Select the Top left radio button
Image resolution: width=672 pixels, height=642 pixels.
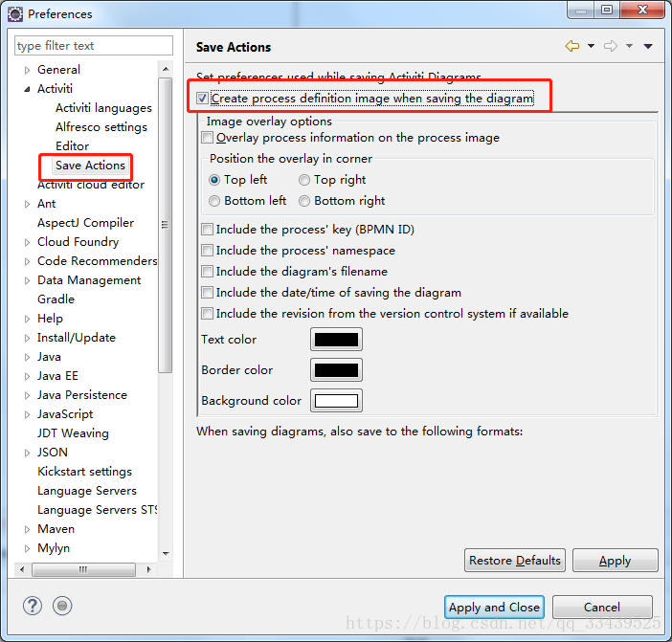click(x=214, y=180)
